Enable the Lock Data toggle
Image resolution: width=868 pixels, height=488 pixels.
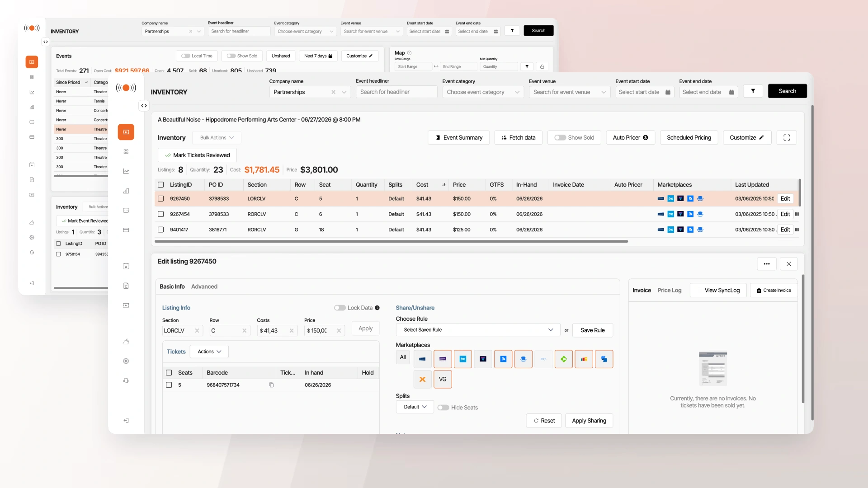(340, 308)
